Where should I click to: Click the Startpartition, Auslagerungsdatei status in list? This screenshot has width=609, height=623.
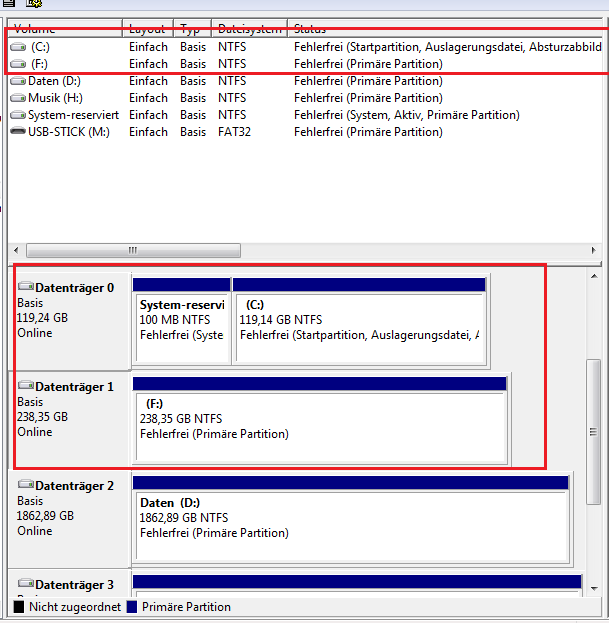click(448, 47)
